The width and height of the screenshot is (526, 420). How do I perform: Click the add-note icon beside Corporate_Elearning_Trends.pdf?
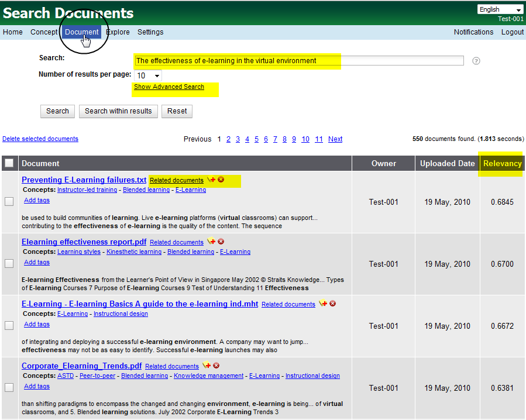point(207,366)
